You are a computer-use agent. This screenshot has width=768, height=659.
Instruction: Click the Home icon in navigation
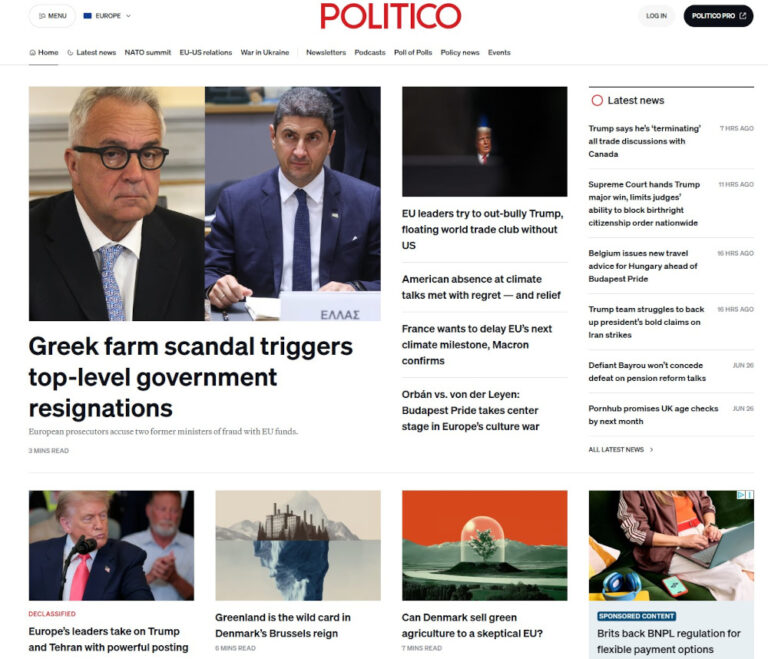[32, 52]
